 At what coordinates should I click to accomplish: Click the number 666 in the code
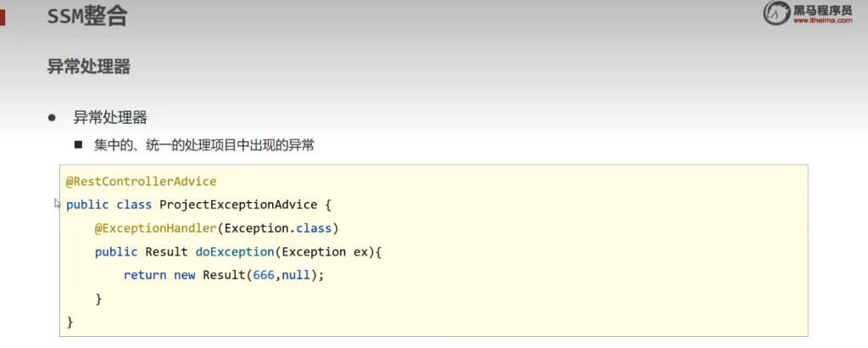262,275
